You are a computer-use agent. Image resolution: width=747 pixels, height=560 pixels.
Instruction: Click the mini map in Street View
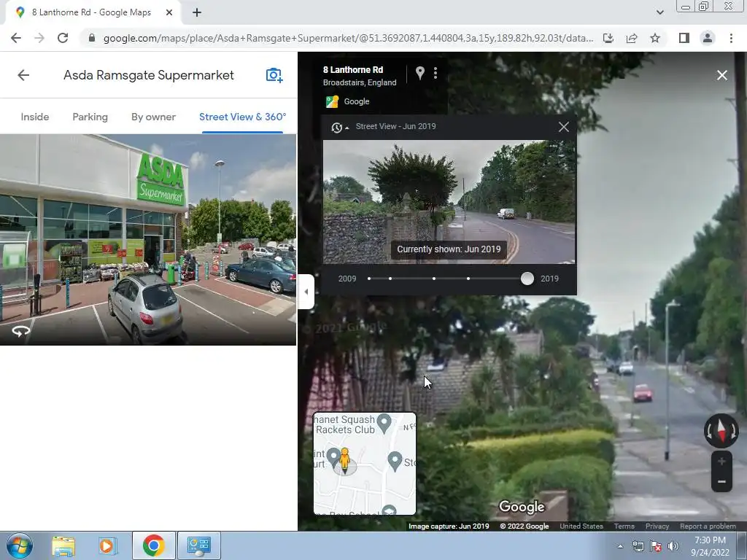(x=365, y=464)
